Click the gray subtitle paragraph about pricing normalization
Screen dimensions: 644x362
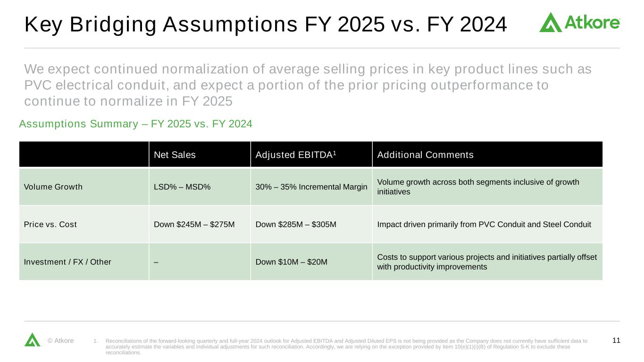click(307, 85)
